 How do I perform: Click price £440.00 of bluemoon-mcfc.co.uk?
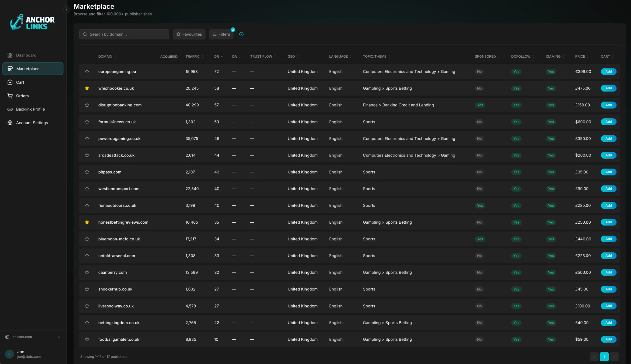point(583,239)
